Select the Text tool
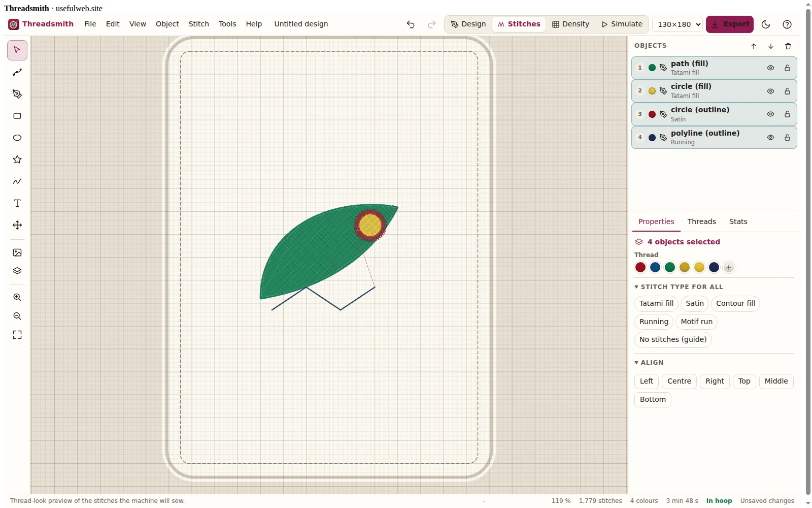812x508 pixels. (x=17, y=203)
